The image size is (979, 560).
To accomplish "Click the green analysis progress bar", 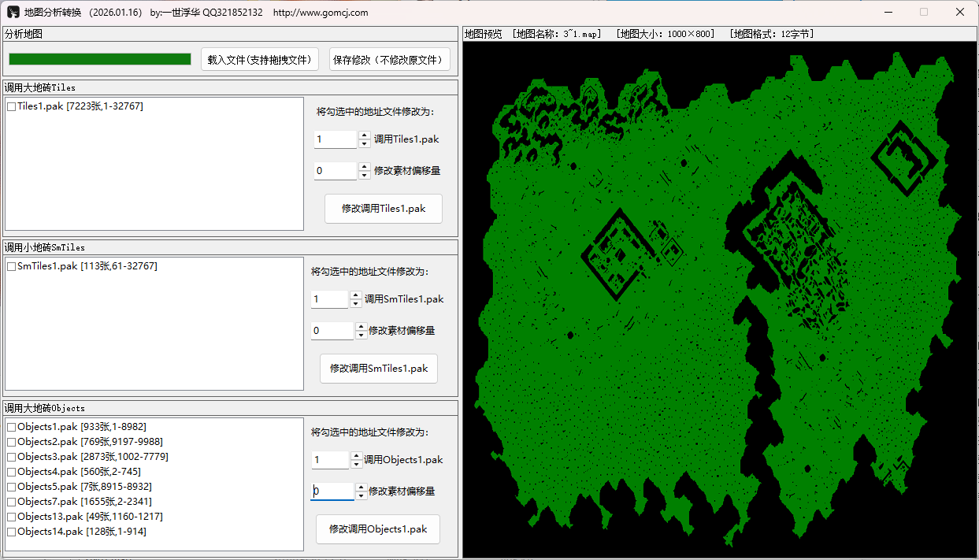I will 100,59.
